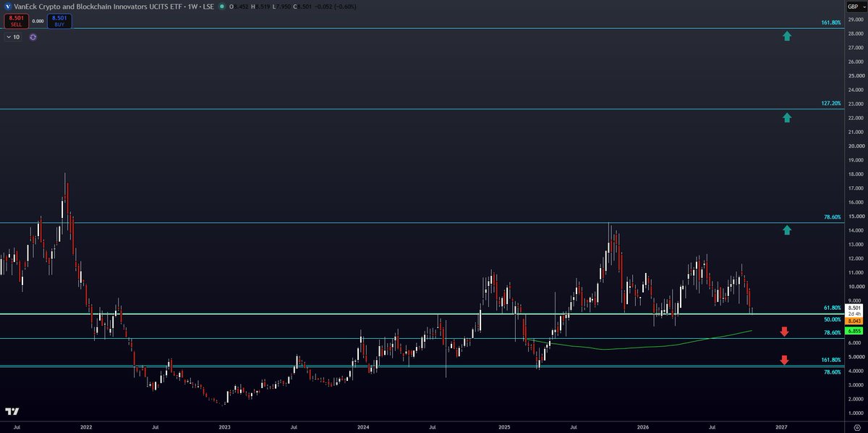Click the 161.80% label at the chart top

[x=831, y=22]
